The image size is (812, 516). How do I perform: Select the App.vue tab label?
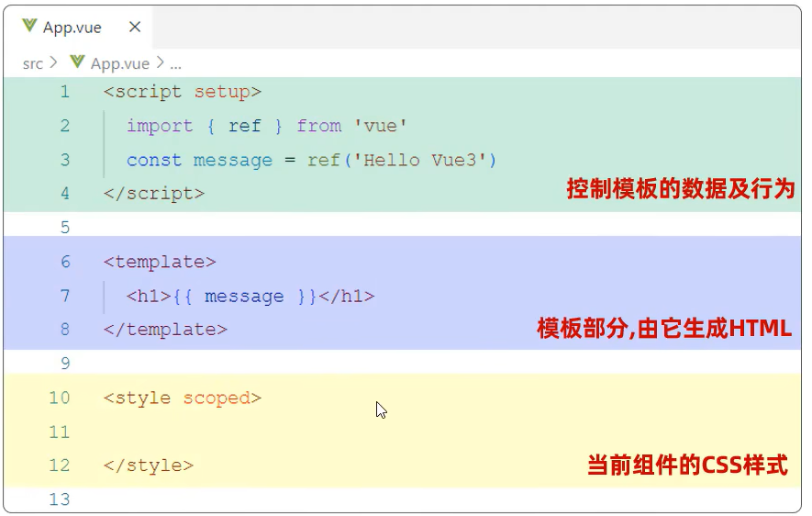point(72,27)
